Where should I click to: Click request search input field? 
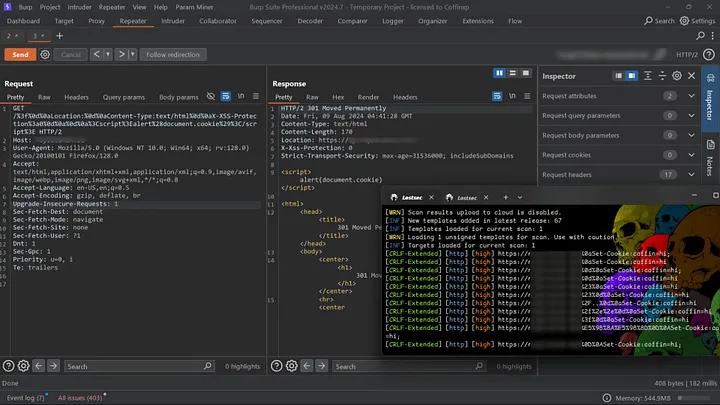(x=139, y=366)
